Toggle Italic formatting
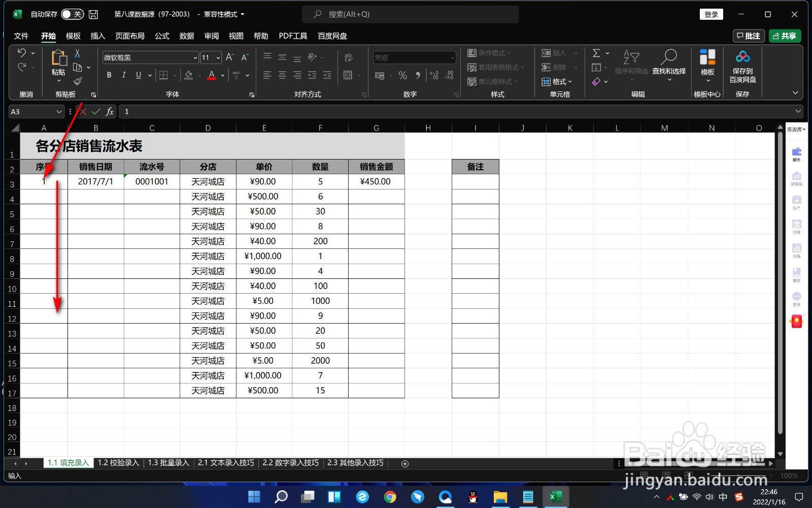812x508 pixels. pos(124,75)
